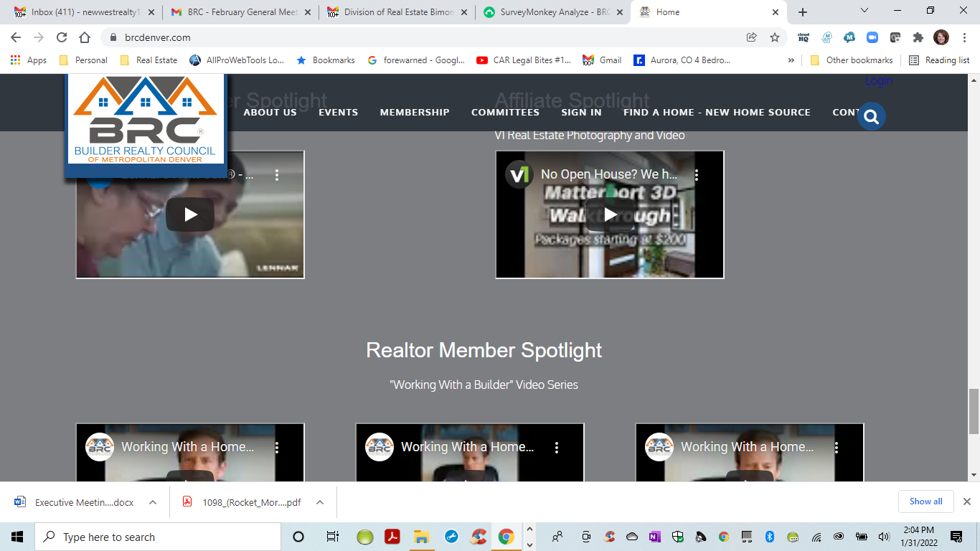Open the site search magnifier icon

click(872, 116)
